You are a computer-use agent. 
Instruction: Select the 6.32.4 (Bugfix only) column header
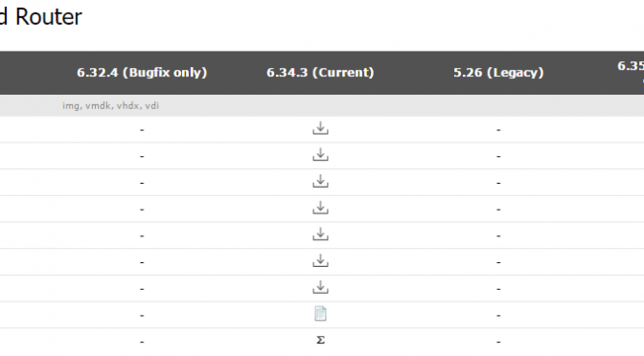(x=142, y=73)
